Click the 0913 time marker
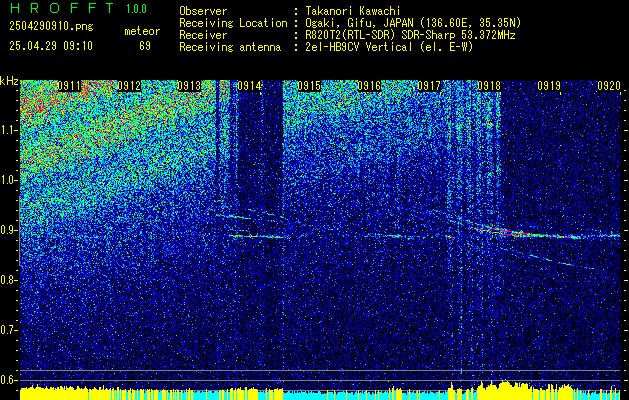The width and height of the screenshot is (629, 400). (189, 86)
